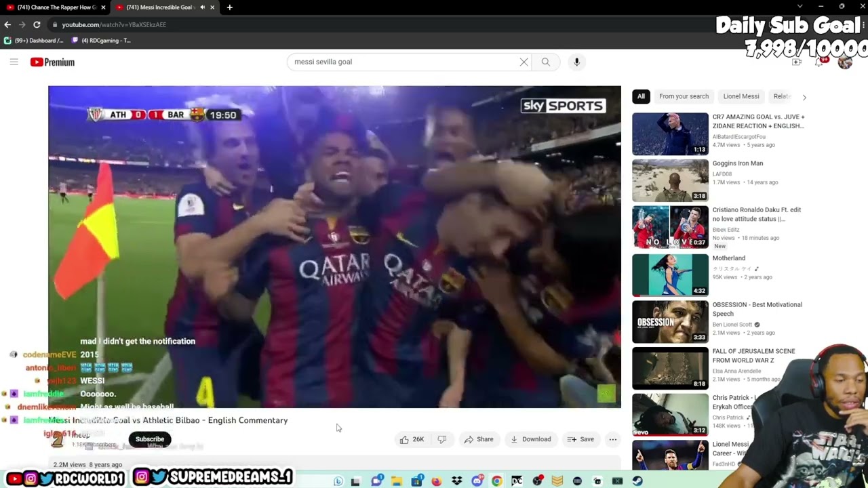Like the video with the thumbs-up button

click(412, 439)
